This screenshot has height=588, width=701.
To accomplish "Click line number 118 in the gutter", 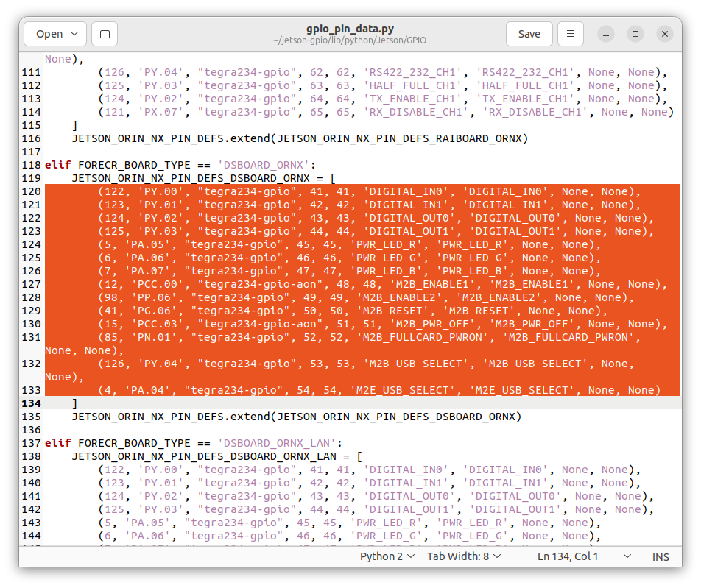I will (x=31, y=164).
